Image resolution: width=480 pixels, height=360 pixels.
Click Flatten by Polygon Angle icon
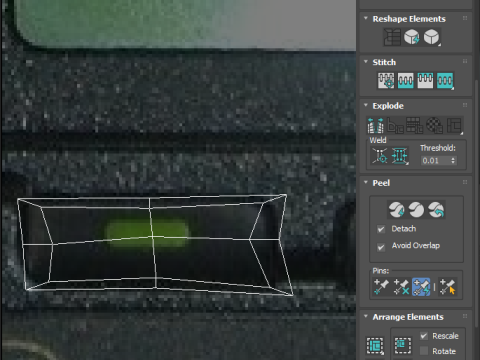[x=395, y=125]
